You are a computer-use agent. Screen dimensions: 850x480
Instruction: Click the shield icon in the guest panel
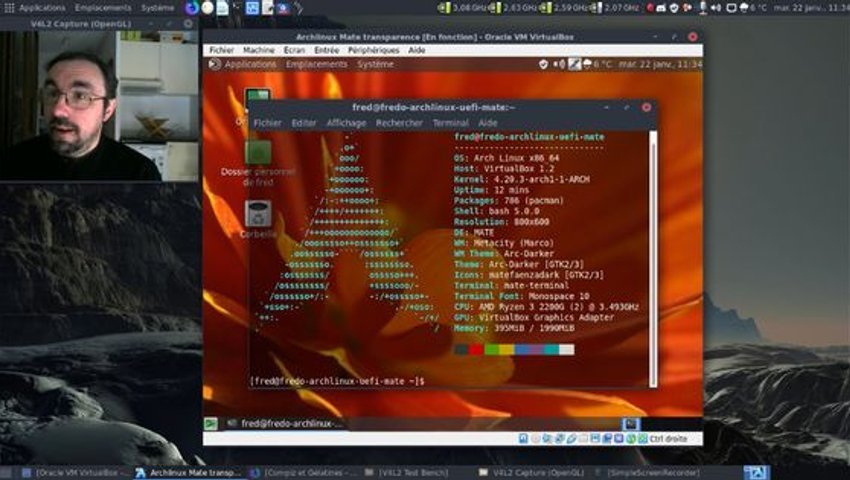click(x=543, y=64)
